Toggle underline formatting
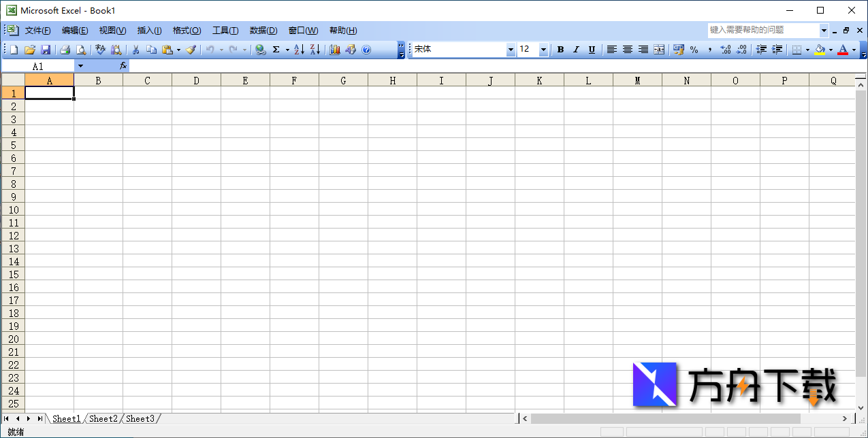The image size is (868, 438). point(592,49)
